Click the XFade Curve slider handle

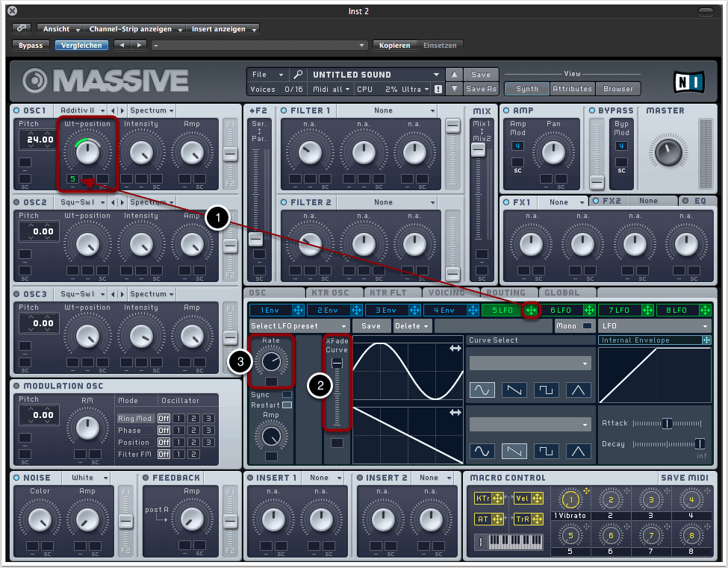coord(337,363)
